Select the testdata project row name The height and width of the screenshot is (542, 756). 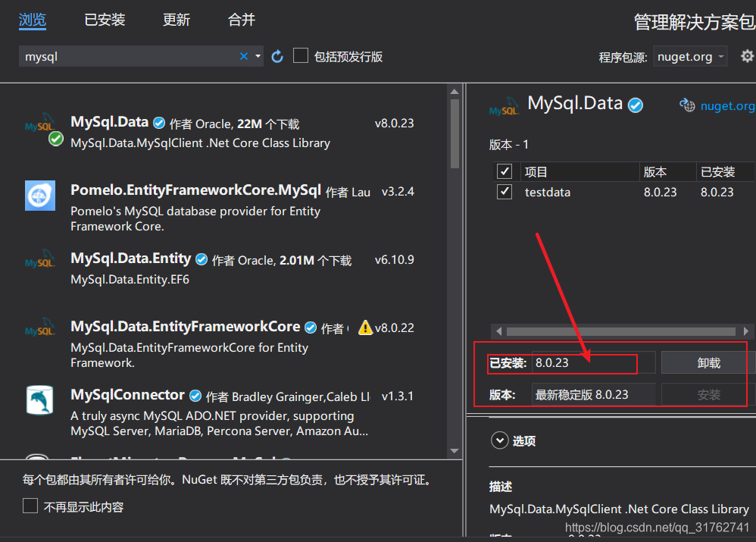click(x=547, y=192)
